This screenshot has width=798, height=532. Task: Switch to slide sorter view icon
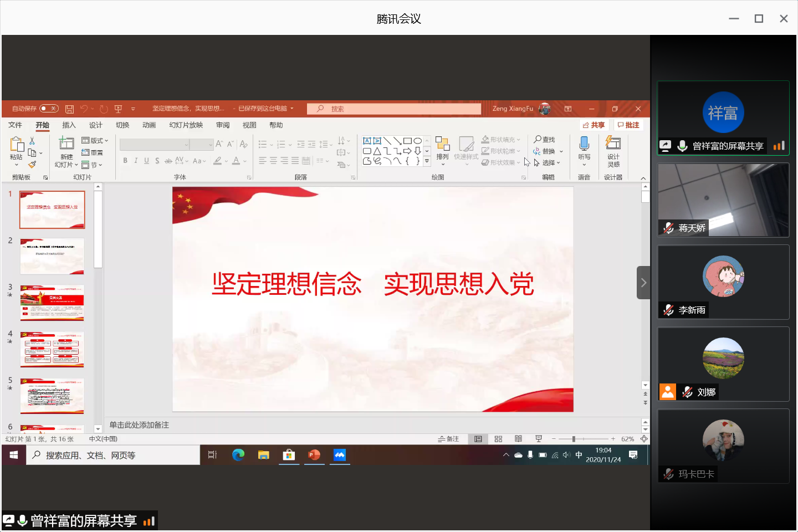pyautogui.click(x=498, y=439)
